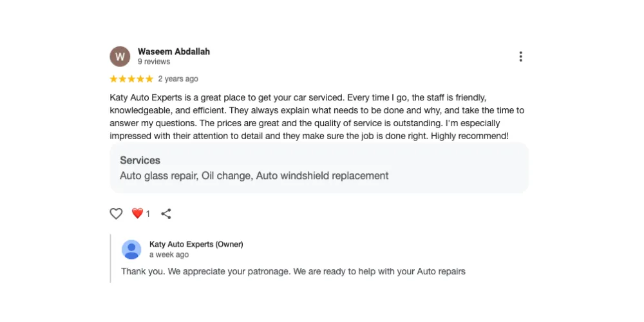The height and width of the screenshot is (322, 644).
Task: Click the '9 reviews' text
Action: (x=154, y=62)
